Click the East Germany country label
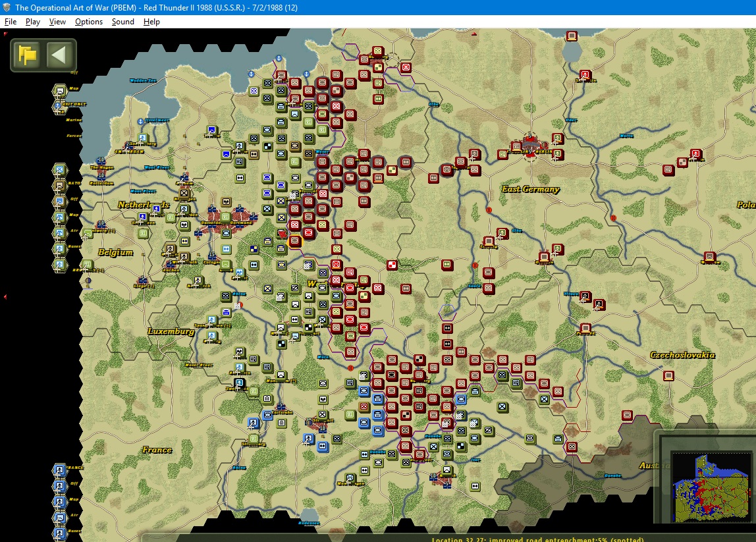Screen dimensions: 756x542 click(x=530, y=189)
